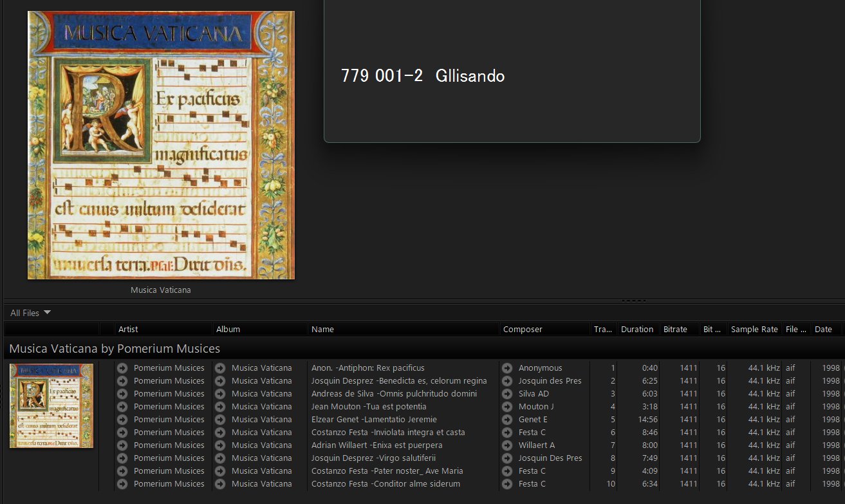Click arrow icon beside album on Rex pacificus row
The image size is (845, 504).
click(220, 368)
